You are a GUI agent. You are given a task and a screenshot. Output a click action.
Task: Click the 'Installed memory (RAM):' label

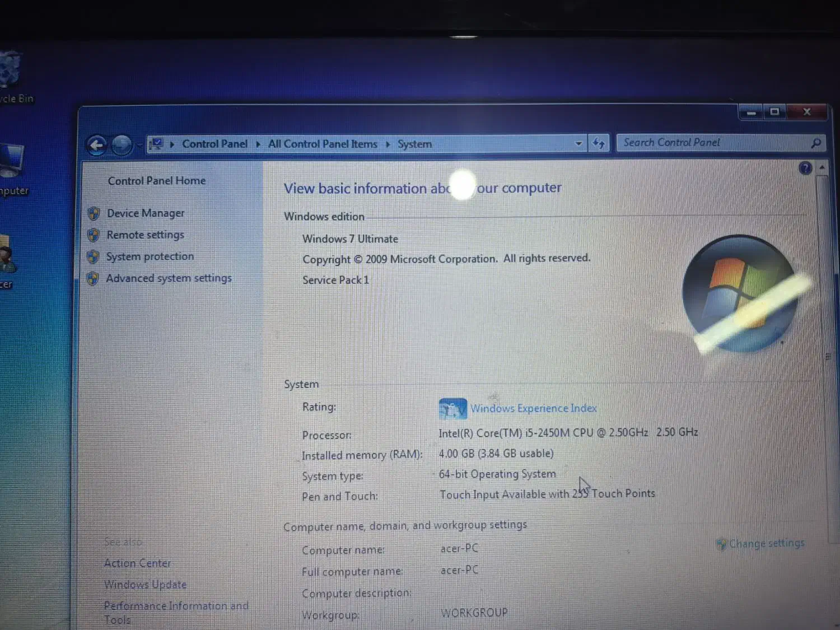(362, 455)
